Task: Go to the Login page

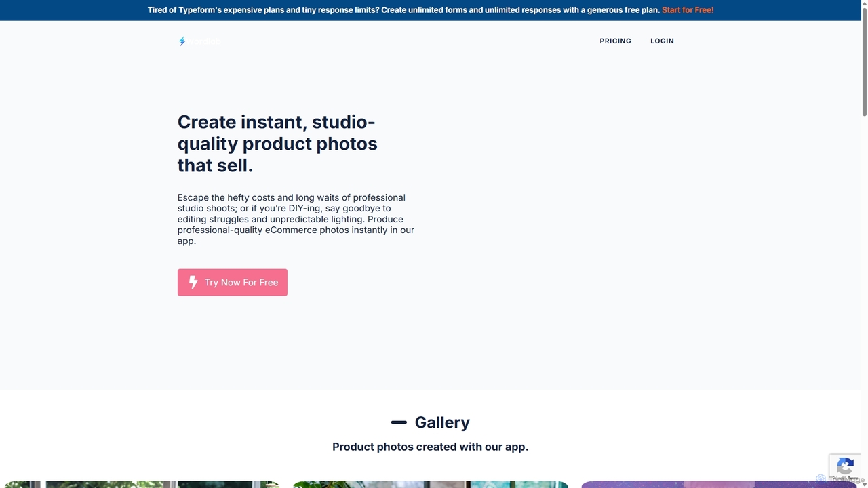Action: 662,41
